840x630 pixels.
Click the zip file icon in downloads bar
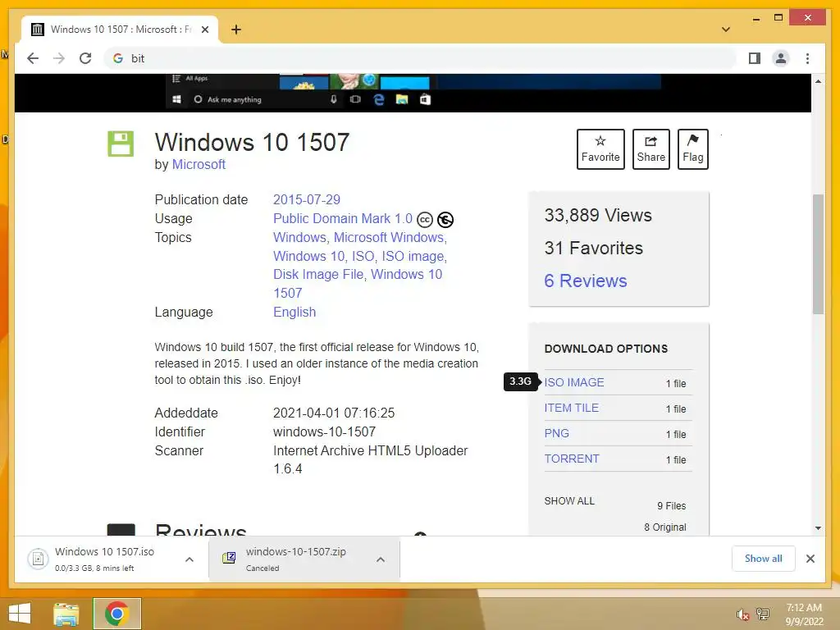(229, 558)
